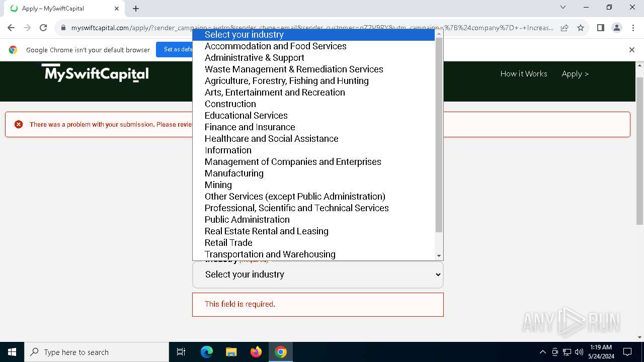Launch Firefox from taskbar
644x362 pixels.
click(x=256, y=352)
